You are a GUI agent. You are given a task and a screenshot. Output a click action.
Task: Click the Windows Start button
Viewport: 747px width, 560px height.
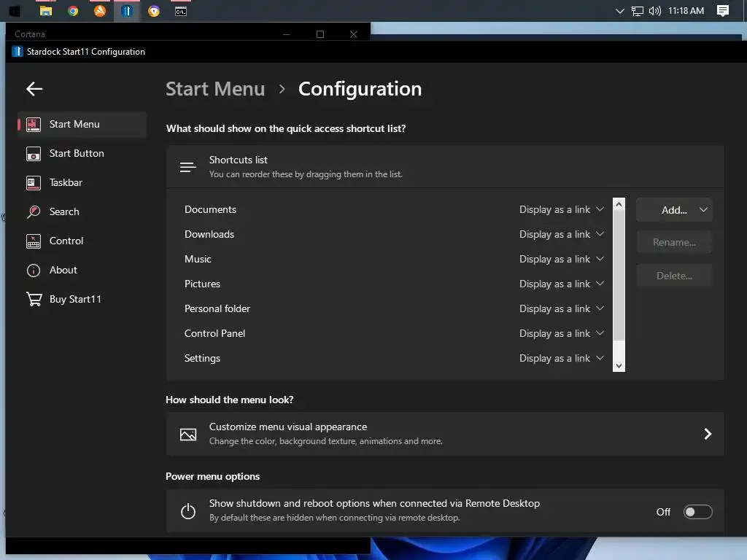point(15,11)
